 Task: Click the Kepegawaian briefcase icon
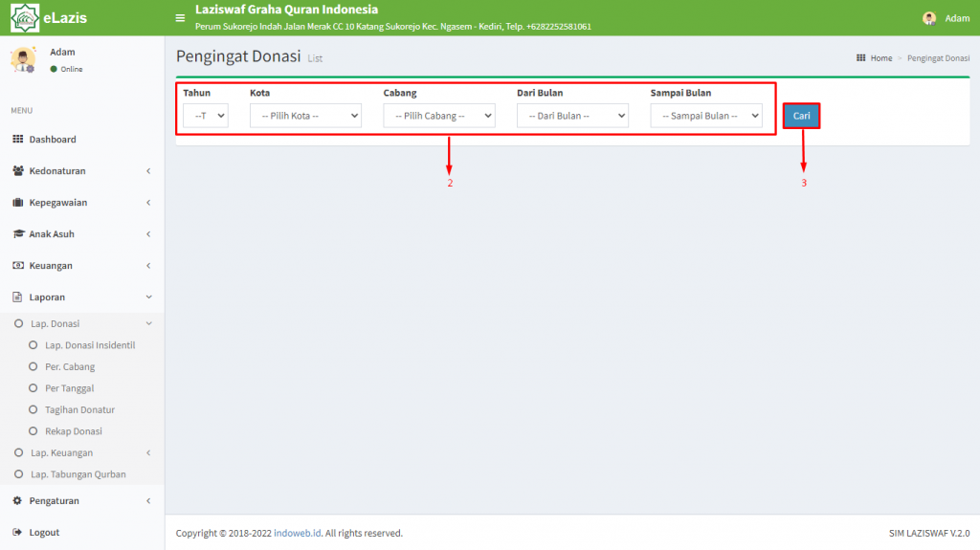pyautogui.click(x=17, y=203)
